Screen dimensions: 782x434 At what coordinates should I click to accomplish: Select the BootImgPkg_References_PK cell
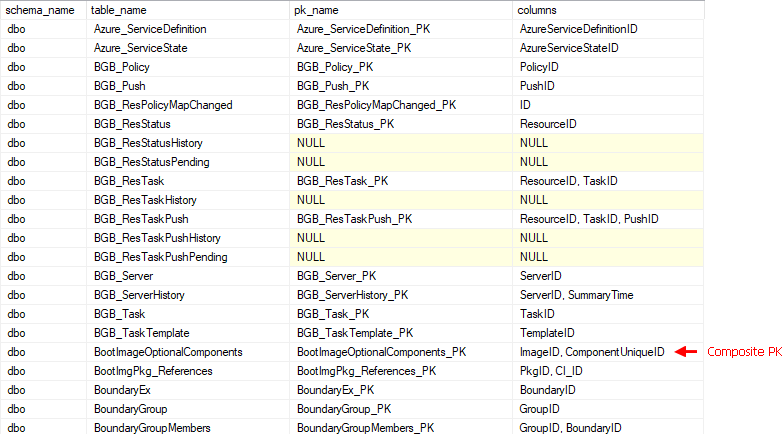coord(366,371)
